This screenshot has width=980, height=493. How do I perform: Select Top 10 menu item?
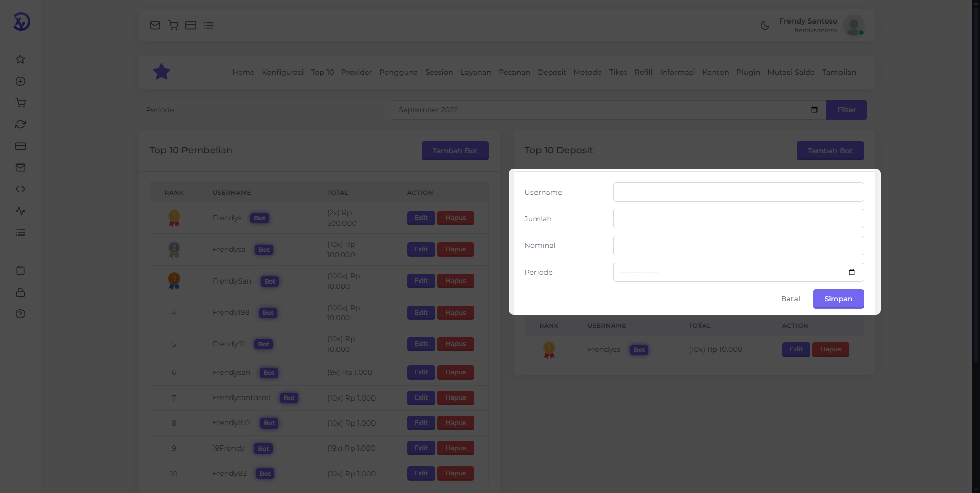coord(322,72)
